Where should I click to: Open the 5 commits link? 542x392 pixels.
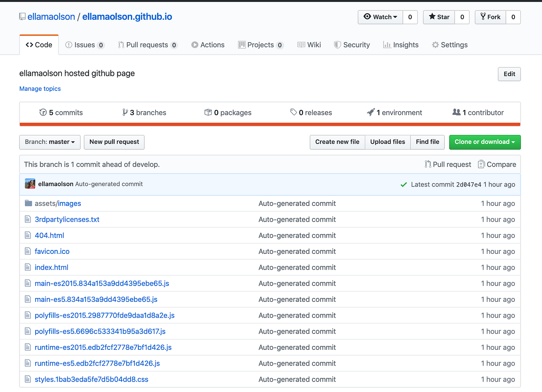point(61,113)
